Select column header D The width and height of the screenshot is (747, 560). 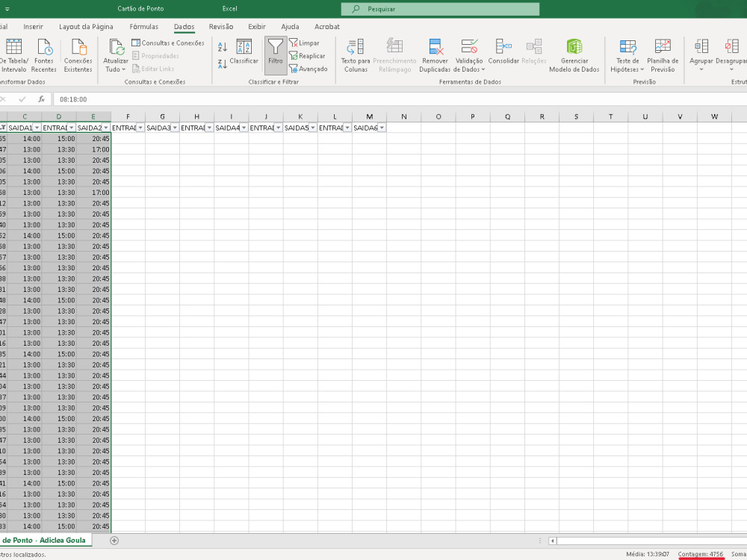coord(58,116)
